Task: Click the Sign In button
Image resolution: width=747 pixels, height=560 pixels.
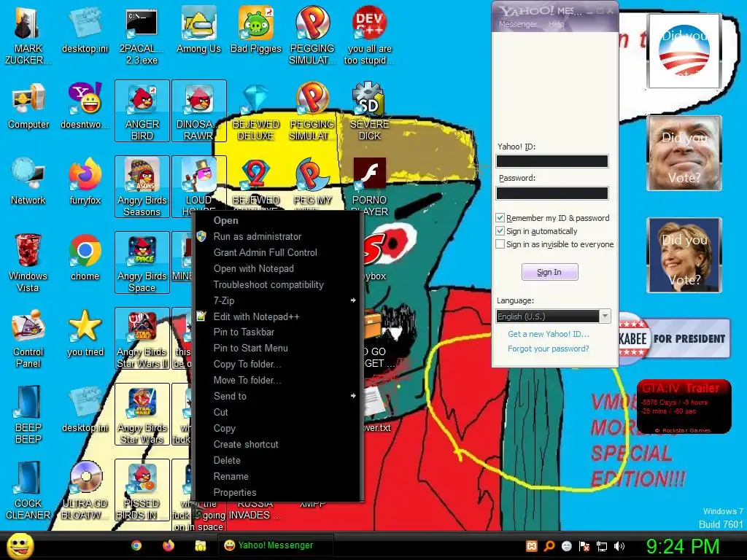Action: tap(550, 272)
